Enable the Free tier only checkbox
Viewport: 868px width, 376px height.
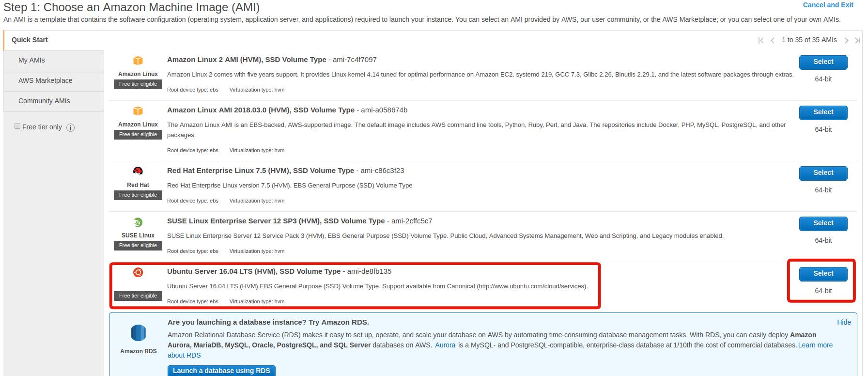(x=17, y=126)
